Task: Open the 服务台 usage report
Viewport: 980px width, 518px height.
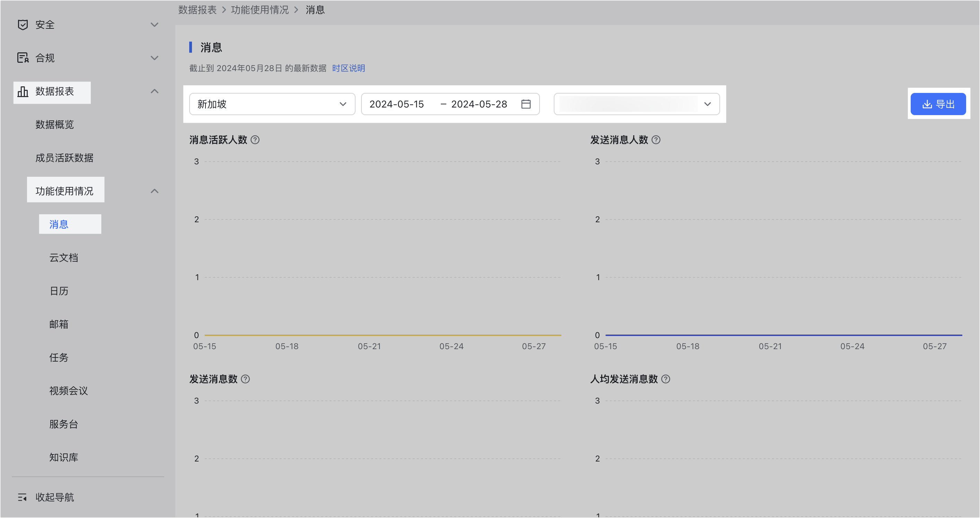Action: (63, 424)
